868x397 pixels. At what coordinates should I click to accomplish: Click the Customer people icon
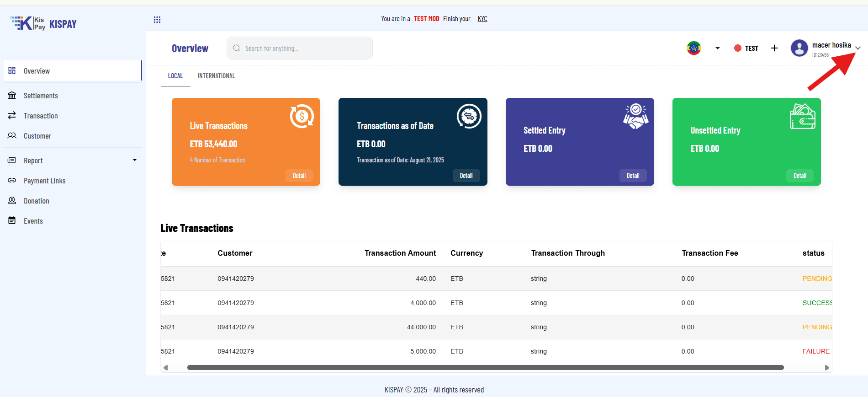12,135
